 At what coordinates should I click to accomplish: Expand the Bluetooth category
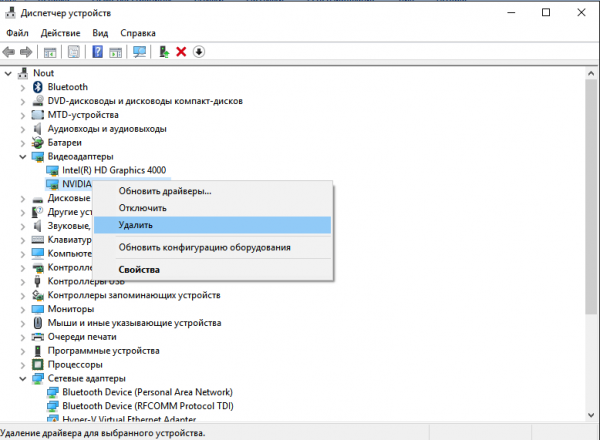(23, 88)
